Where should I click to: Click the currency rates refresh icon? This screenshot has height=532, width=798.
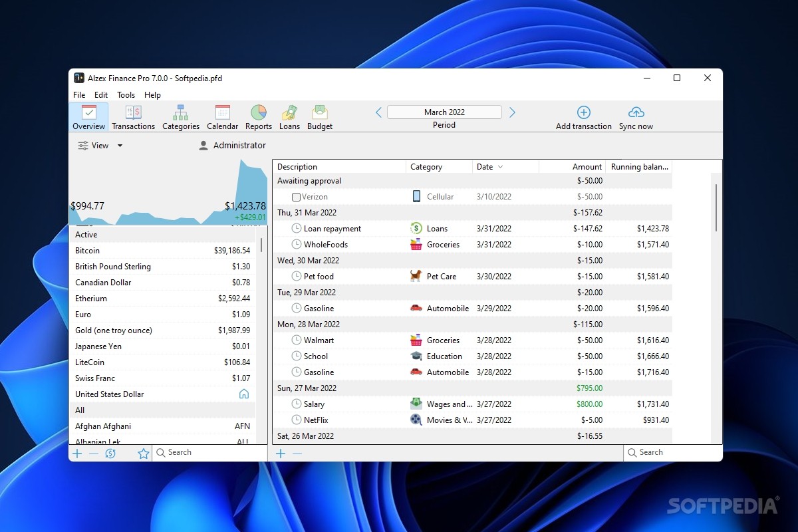[110, 454]
